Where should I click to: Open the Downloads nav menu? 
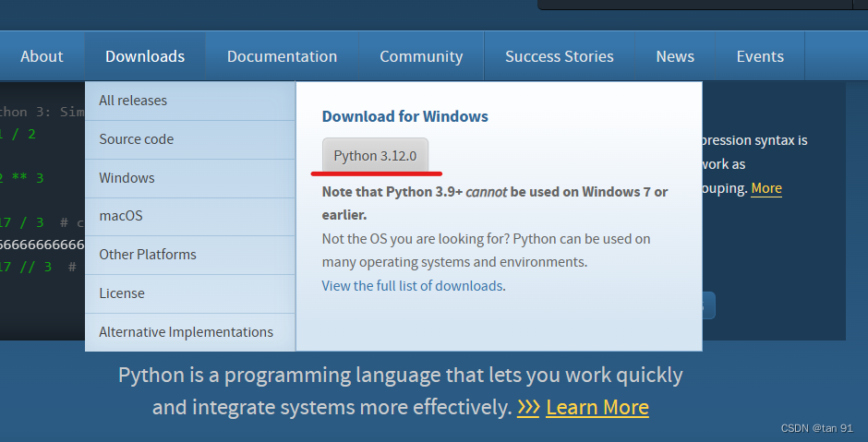pos(145,56)
